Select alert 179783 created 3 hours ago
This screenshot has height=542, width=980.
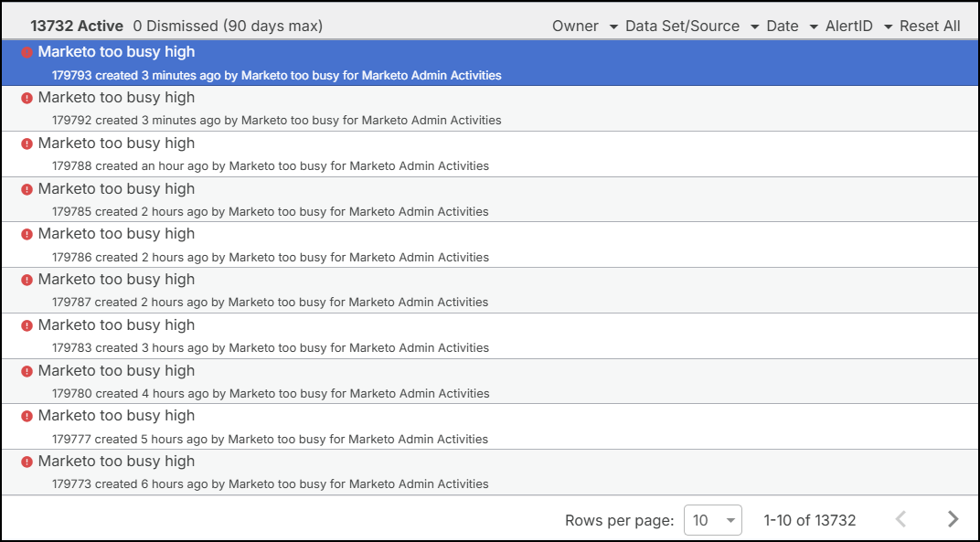490,336
